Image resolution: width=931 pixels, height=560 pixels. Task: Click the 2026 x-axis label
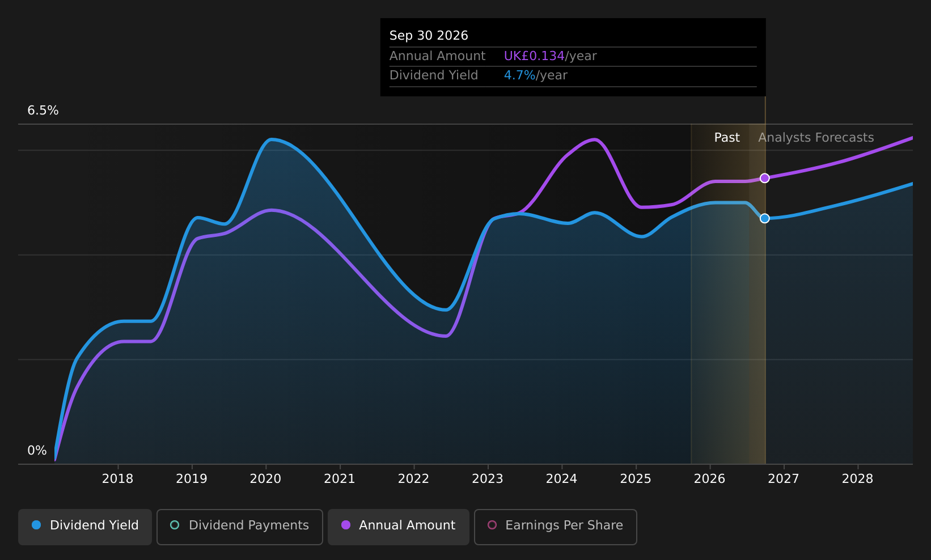tap(709, 479)
